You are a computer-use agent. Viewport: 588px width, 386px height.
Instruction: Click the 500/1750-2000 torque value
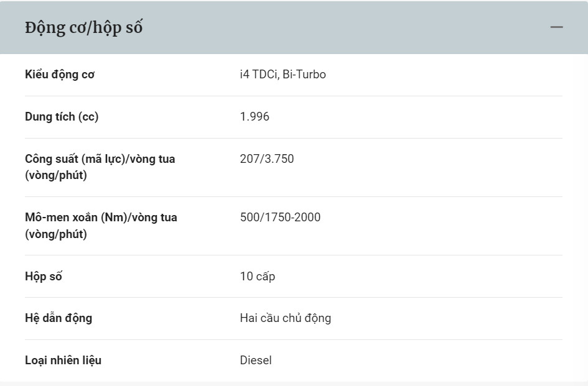280,218
